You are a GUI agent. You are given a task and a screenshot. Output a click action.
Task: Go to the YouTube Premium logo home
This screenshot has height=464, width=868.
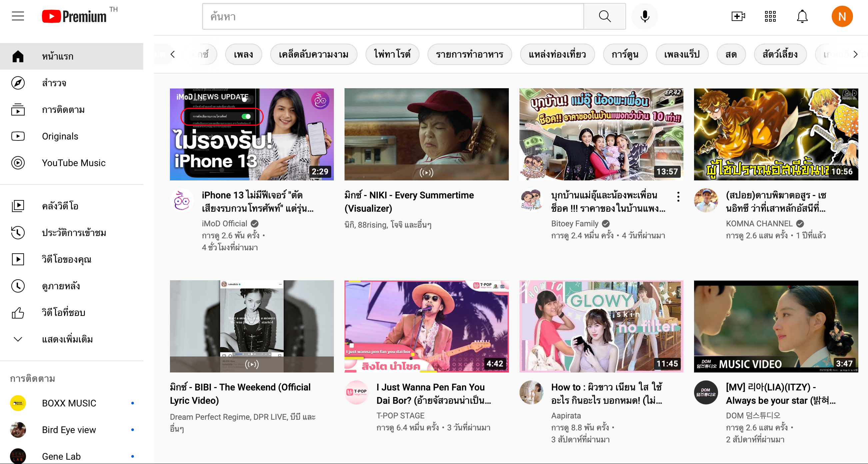[x=74, y=16]
